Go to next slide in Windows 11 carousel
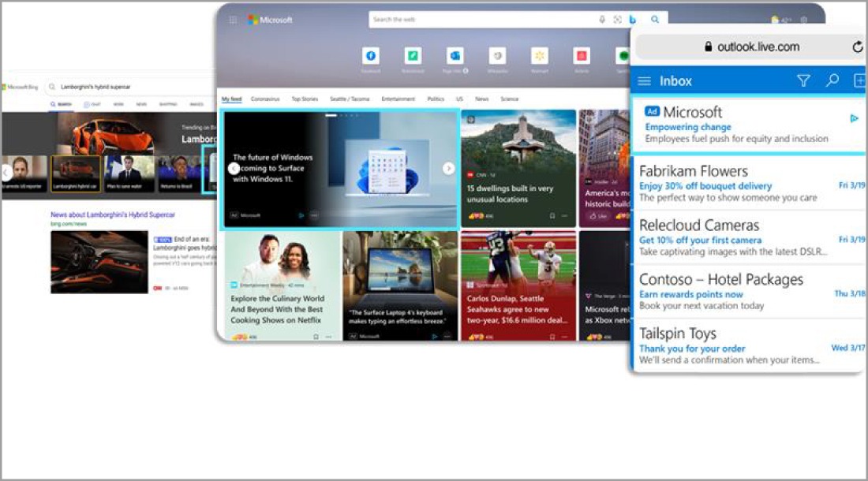The height and width of the screenshot is (481, 868). tap(448, 169)
